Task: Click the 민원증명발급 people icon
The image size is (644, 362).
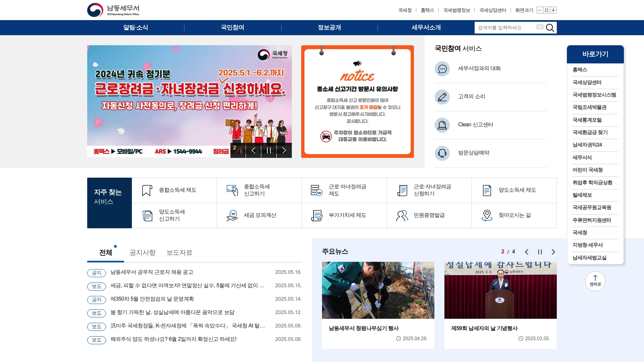Action: click(402, 216)
